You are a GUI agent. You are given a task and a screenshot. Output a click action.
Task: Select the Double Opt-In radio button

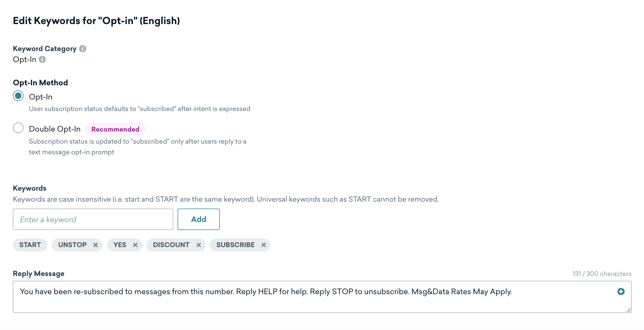(18, 129)
